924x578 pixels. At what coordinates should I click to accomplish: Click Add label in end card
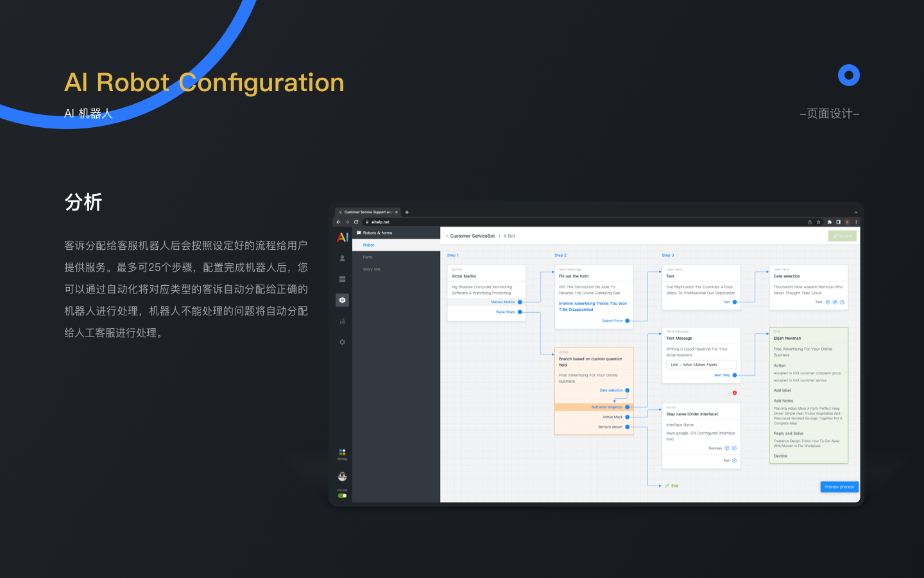click(782, 390)
